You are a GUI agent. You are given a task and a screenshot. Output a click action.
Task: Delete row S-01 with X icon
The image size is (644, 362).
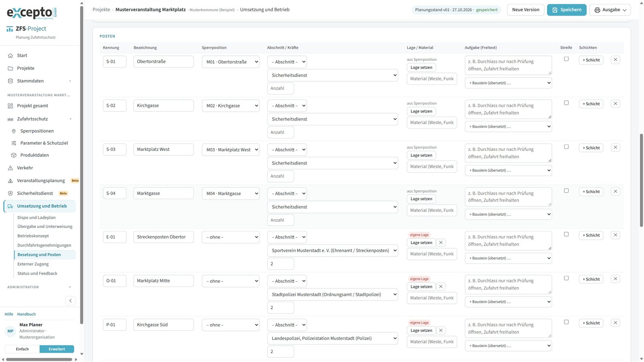(x=615, y=60)
